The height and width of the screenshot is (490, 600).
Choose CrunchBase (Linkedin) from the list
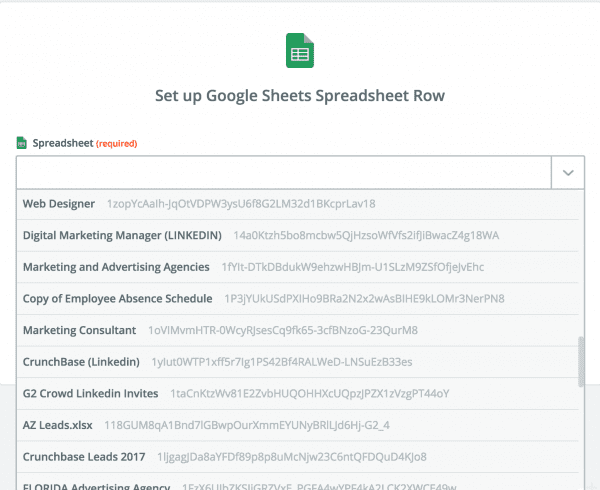click(x=298, y=362)
